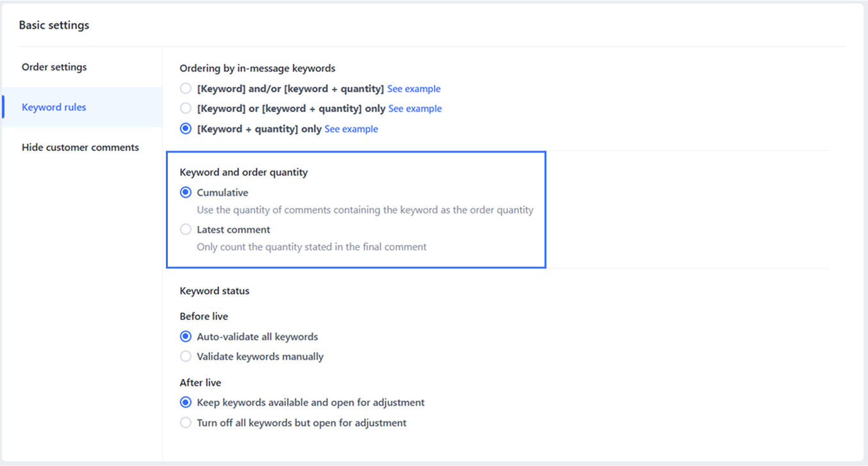Enable Auto-validate all keywords before live
Screen dimensions: 868x466
[186, 337]
